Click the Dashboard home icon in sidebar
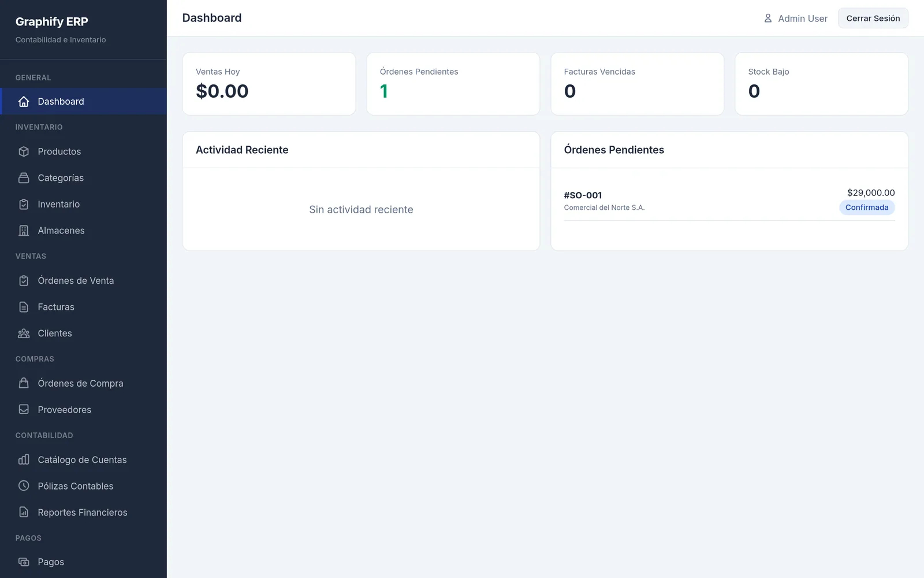 coord(24,102)
